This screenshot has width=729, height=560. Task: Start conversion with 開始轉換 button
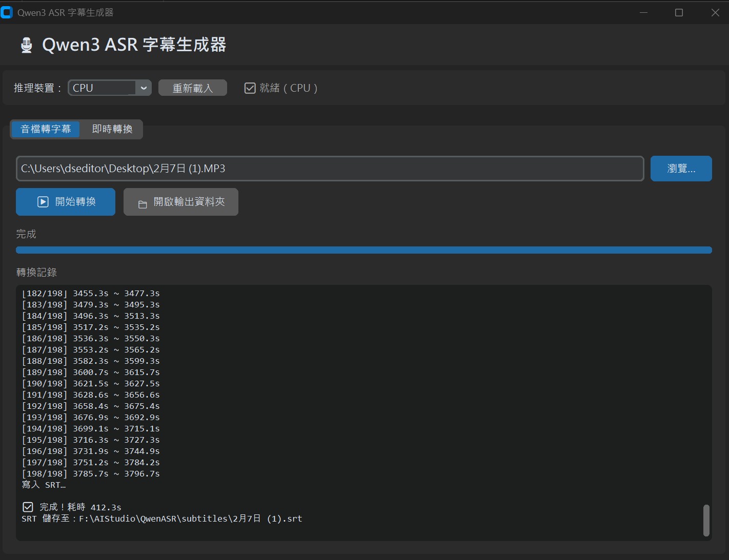coord(66,202)
